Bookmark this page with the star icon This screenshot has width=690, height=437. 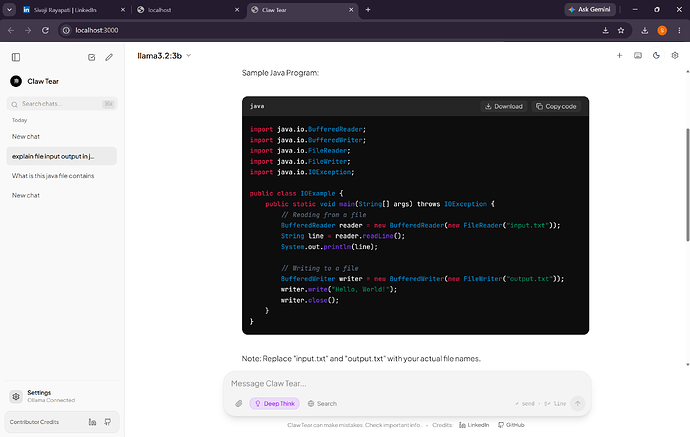point(621,30)
